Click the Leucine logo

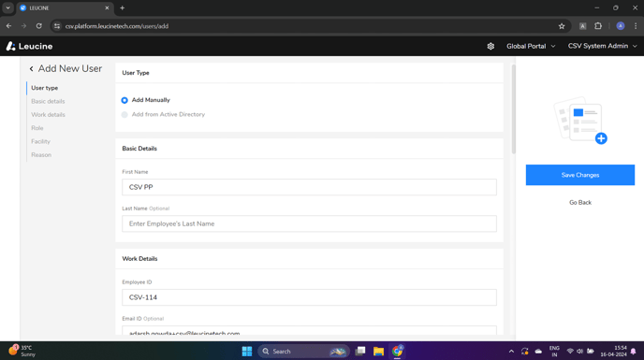pyautogui.click(x=29, y=47)
